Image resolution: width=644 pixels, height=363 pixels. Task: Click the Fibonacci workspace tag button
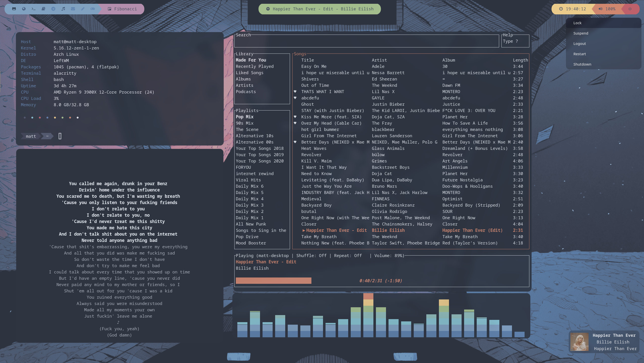point(123,9)
